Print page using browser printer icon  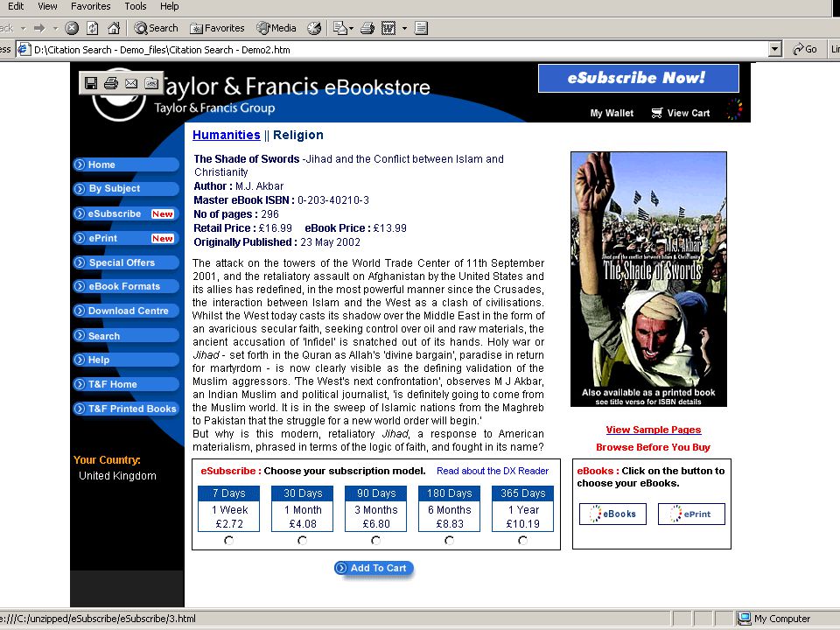point(367,28)
